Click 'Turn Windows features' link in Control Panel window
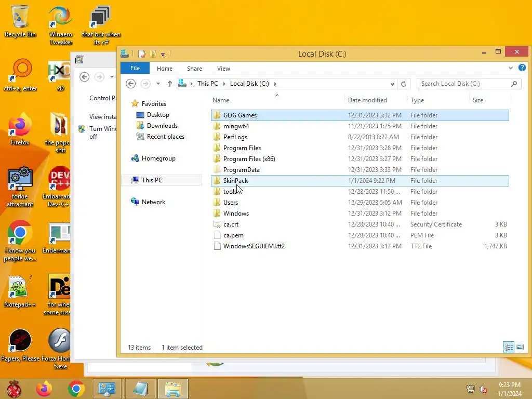This screenshot has height=399, width=532. tap(103, 132)
